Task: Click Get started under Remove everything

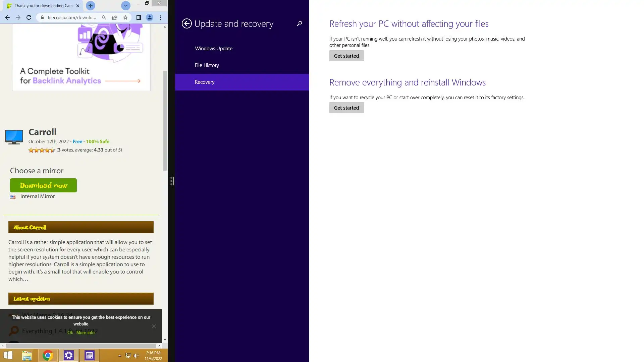Action: pyautogui.click(x=346, y=108)
